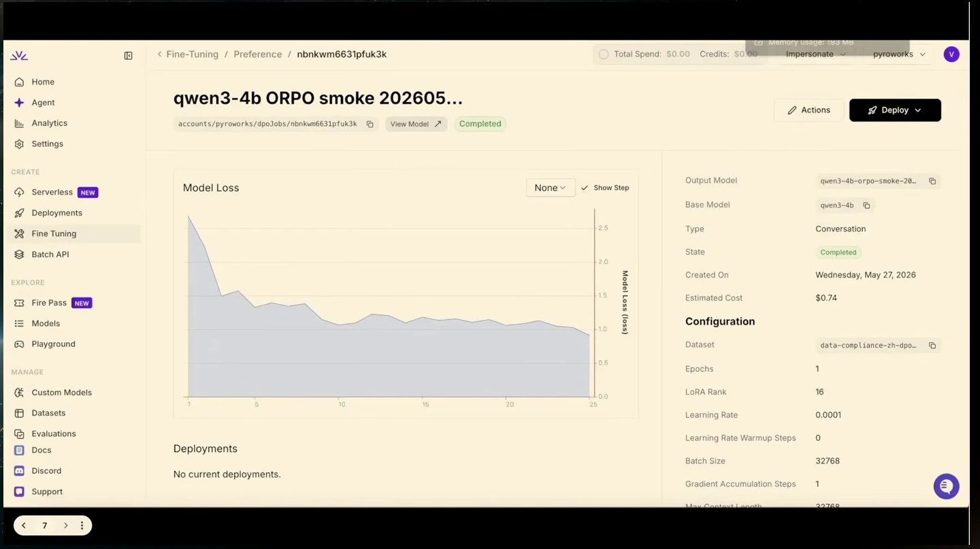Open Analytics in the sidebar
Viewport: 980px width, 549px height.
click(49, 123)
